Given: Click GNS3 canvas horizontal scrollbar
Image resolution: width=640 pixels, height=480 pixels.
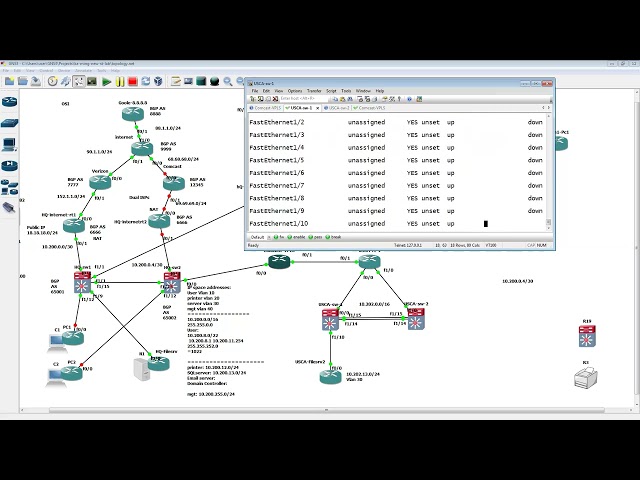Looking at the screenshot, I should pyautogui.click(x=327, y=410).
